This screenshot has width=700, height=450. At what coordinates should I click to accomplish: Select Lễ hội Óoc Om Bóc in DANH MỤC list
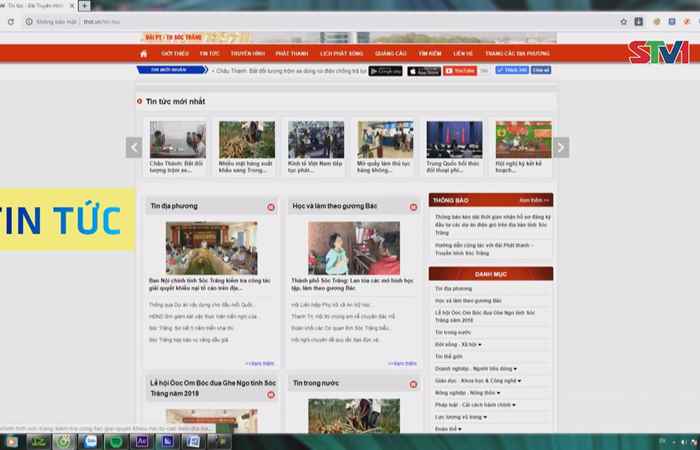485,317
